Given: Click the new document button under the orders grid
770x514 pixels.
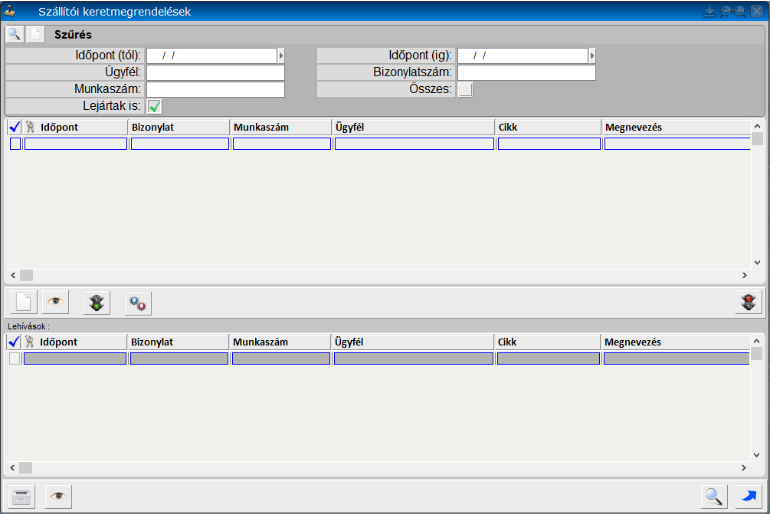Looking at the screenshot, I should [22, 302].
